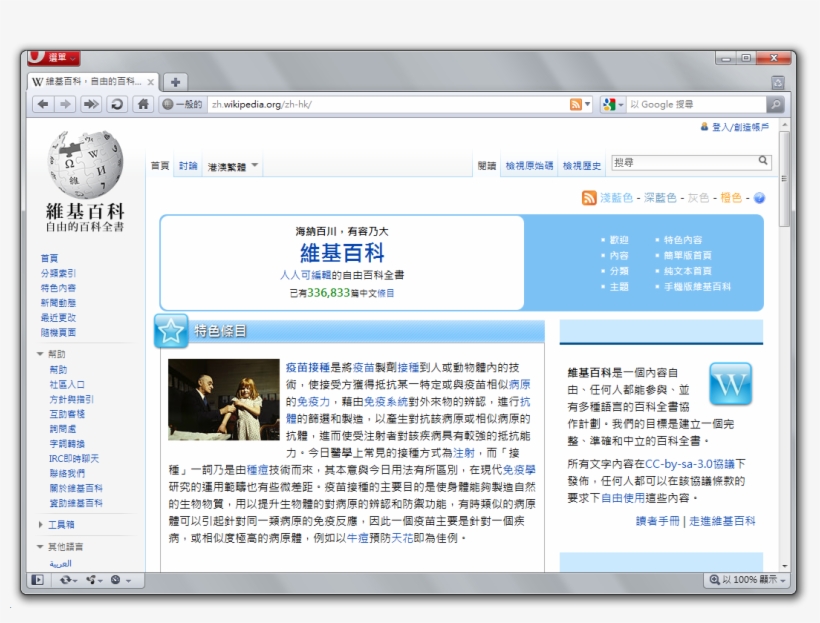Open the 特色內容 link in banner
This screenshot has height=623, width=820.
coord(683,240)
